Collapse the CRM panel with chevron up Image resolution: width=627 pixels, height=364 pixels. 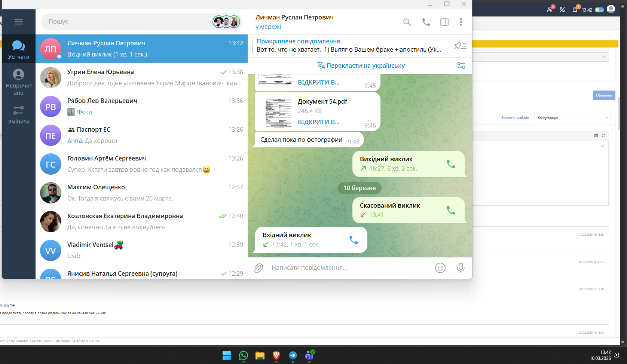[602, 146]
